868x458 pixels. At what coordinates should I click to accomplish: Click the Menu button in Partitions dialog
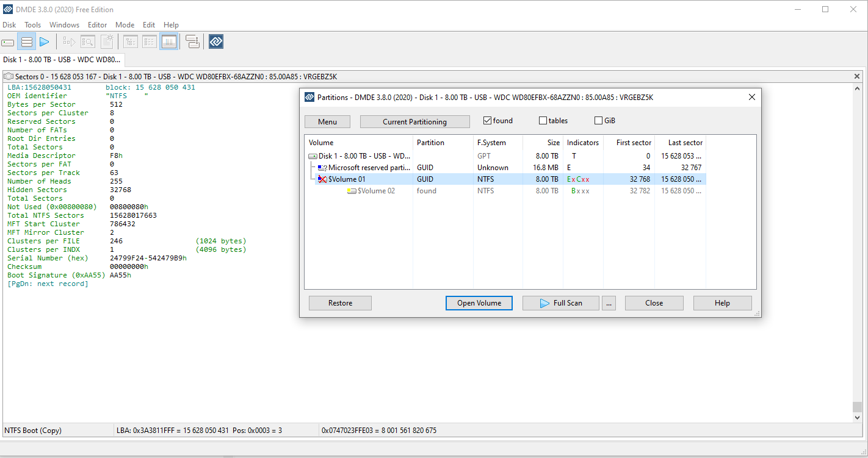pos(327,122)
